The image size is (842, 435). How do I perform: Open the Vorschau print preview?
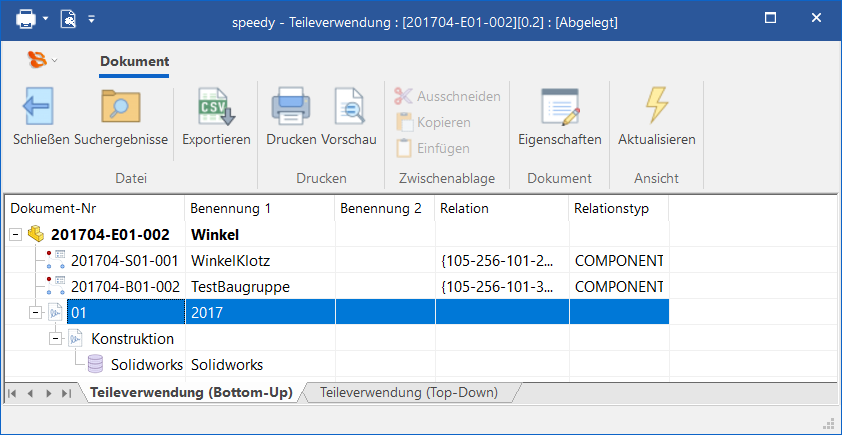pyautogui.click(x=349, y=106)
